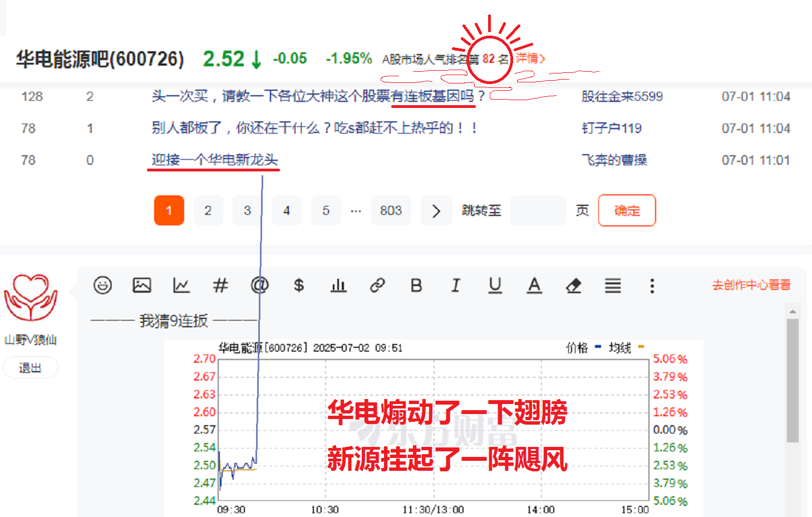Go to page 3
Image resolution: width=812 pixels, height=517 pixels.
coord(247,210)
